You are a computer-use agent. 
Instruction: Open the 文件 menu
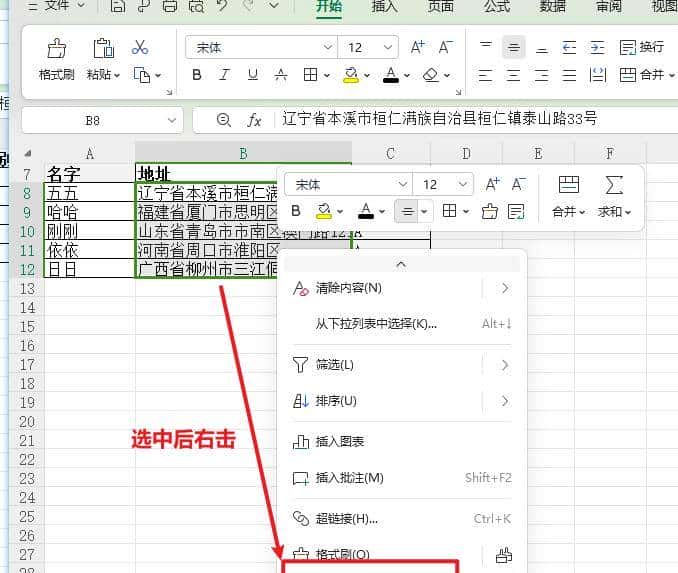pyautogui.click(x=55, y=6)
